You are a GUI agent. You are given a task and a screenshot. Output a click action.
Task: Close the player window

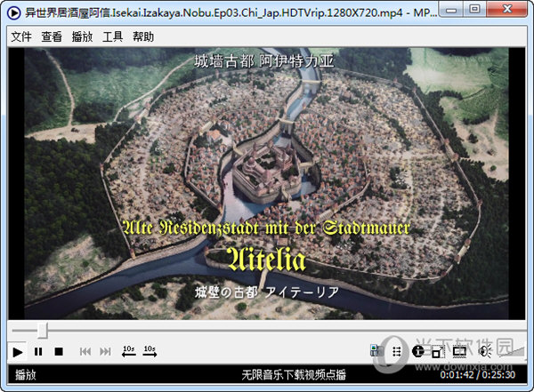pyautogui.click(x=506, y=10)
